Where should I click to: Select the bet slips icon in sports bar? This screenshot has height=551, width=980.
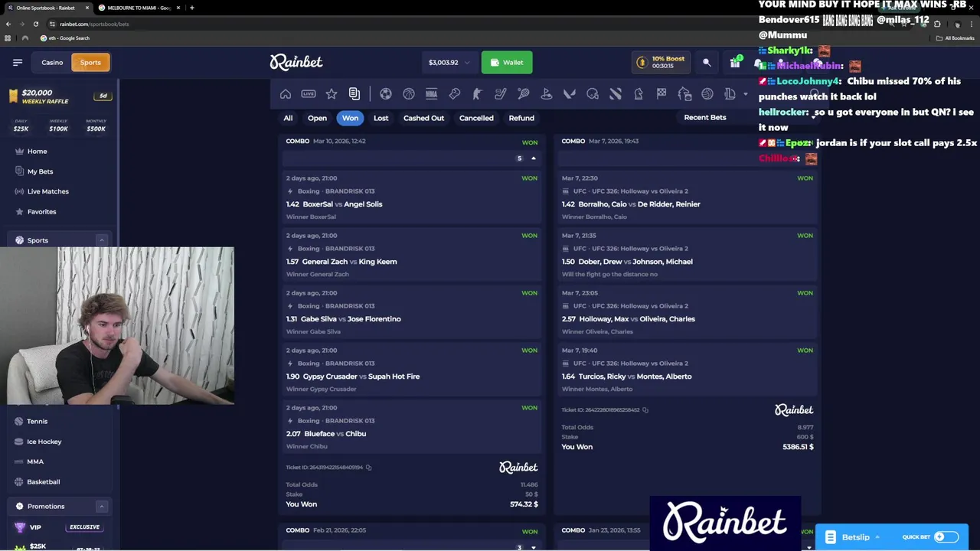354,94
